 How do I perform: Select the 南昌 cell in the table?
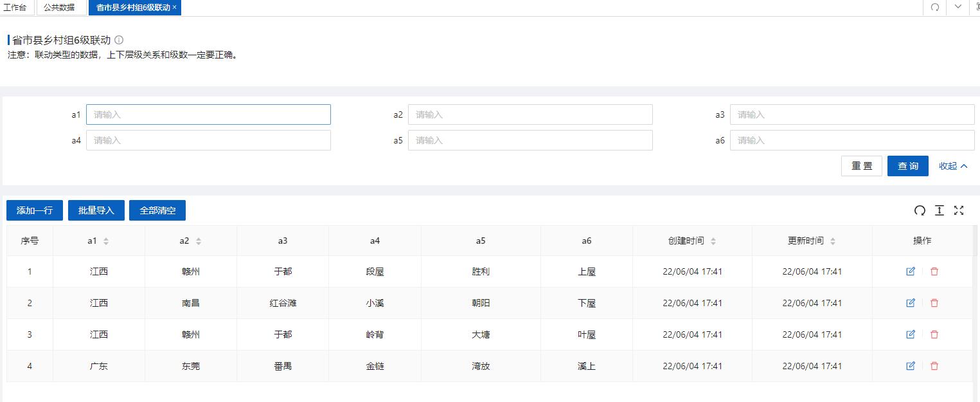coord(191,303)
